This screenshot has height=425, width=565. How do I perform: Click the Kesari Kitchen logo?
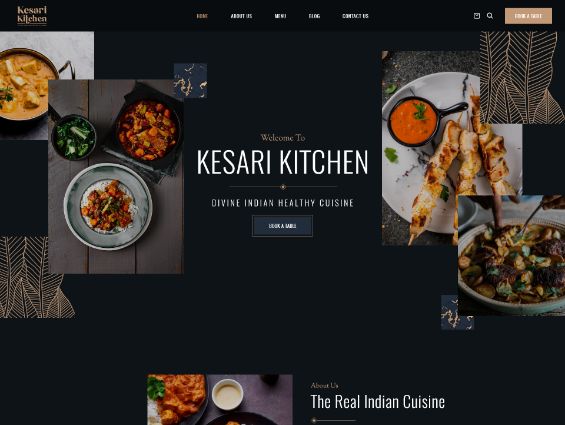(x=32, y=16)
